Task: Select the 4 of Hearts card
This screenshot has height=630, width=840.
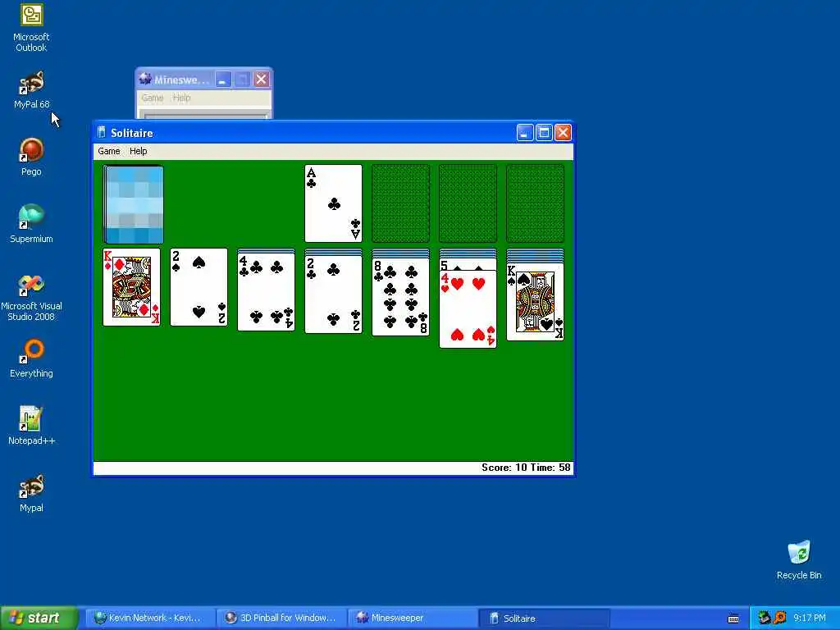Action: click(468, 309)
